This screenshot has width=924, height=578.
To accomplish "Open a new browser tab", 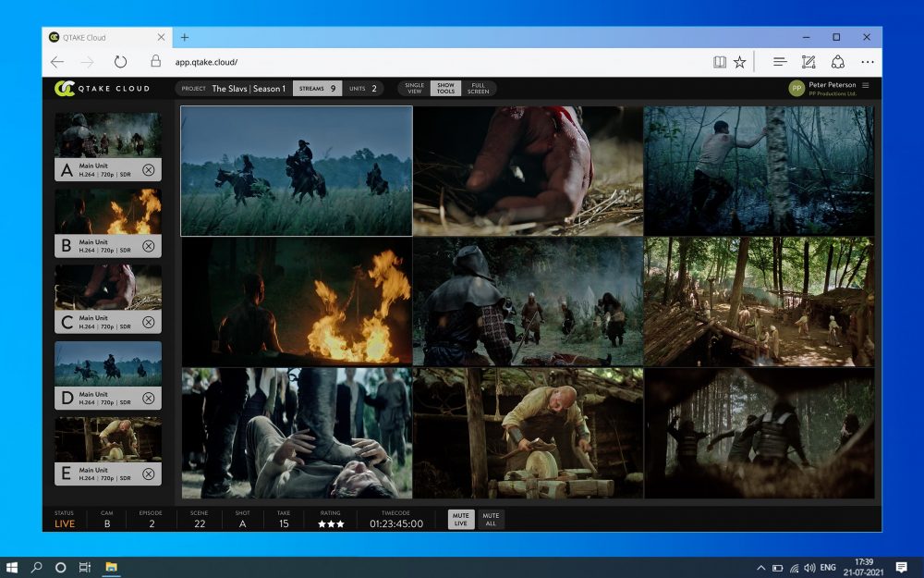I will pos(185,37).
